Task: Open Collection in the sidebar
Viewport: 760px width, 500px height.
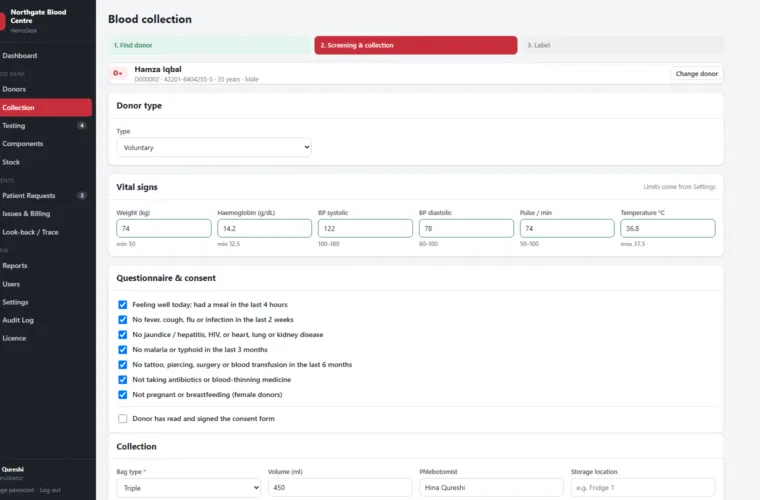Action: [46, 108]
